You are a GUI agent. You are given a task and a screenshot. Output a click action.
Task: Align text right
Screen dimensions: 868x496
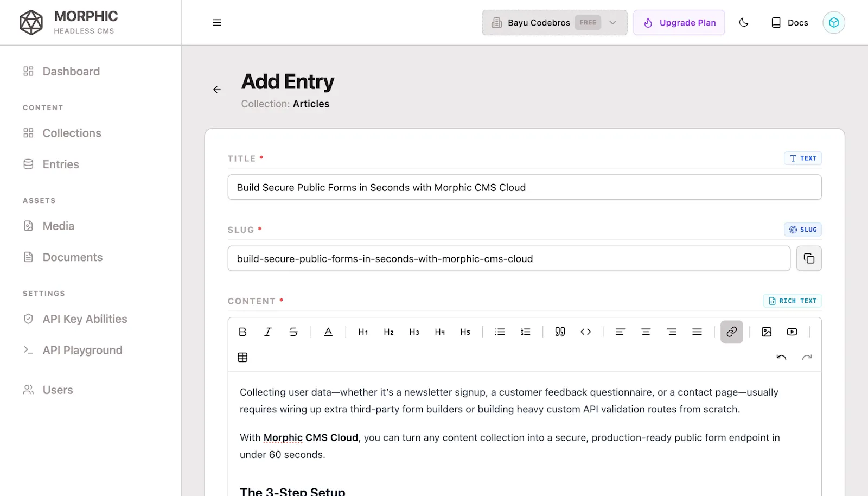(x=671, y=332)
